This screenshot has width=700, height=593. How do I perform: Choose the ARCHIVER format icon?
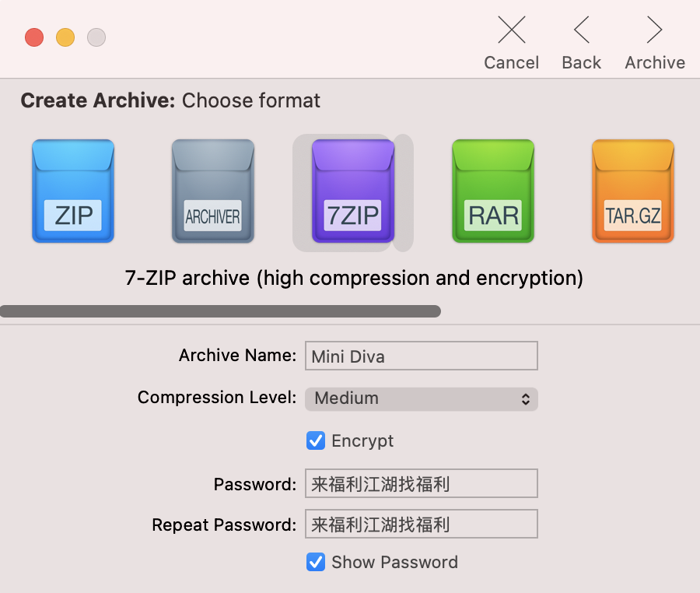(213, 191)
